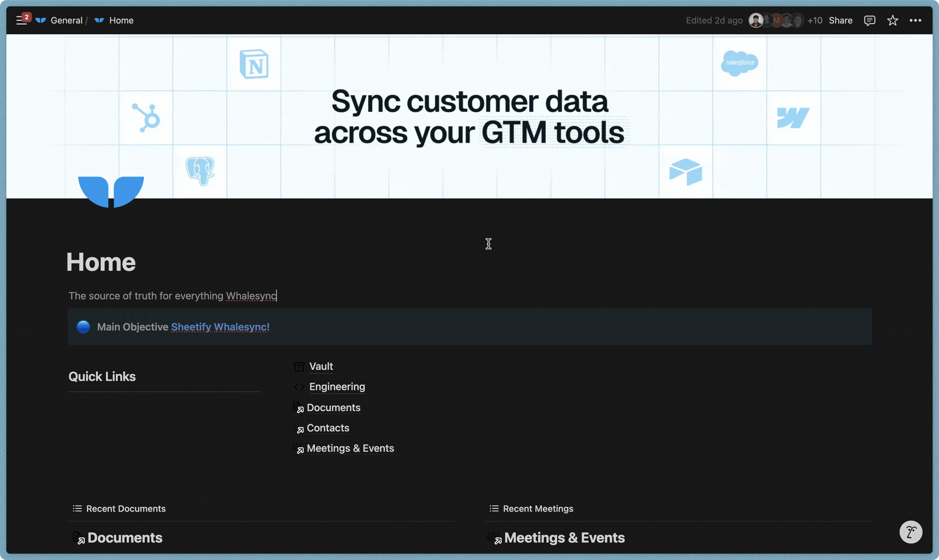Open the Vault page link
Image resolution: width=939 pixels, height=560 pixels.
click(321, 366)
